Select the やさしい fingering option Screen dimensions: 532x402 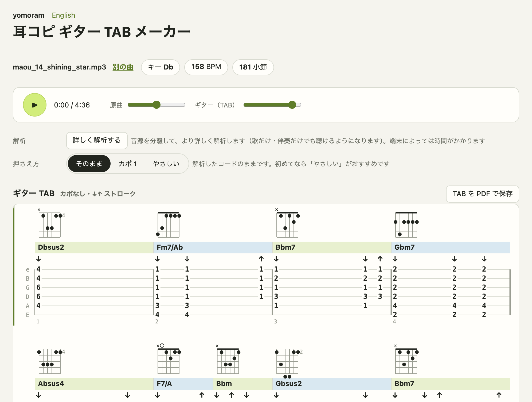166,164
